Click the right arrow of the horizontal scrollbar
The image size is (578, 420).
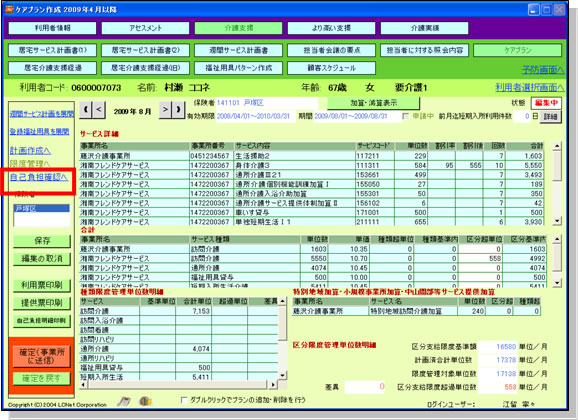click(x=273, y=385)
